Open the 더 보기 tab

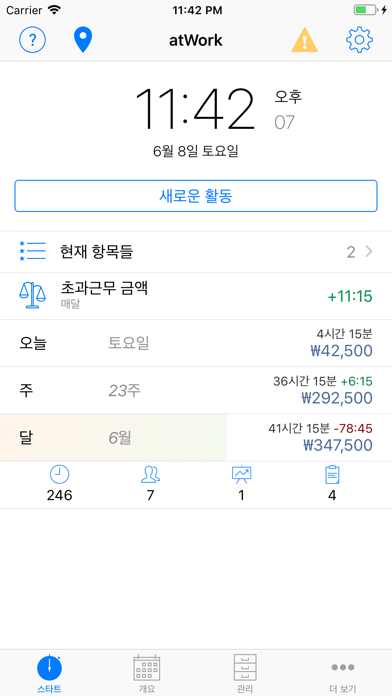pyautogui.click(x=343, y=673)
